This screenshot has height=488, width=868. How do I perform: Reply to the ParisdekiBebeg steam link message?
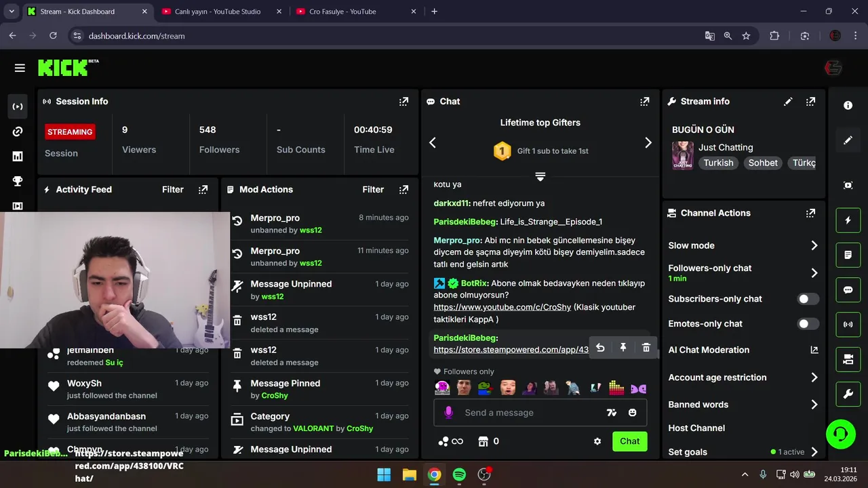pyautogui.click(x=600, y=348)
